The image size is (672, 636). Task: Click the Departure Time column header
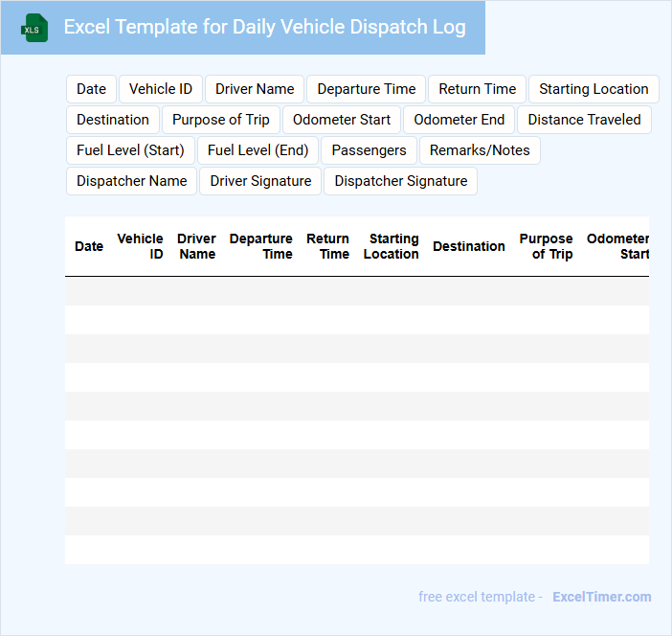(260, 246)
